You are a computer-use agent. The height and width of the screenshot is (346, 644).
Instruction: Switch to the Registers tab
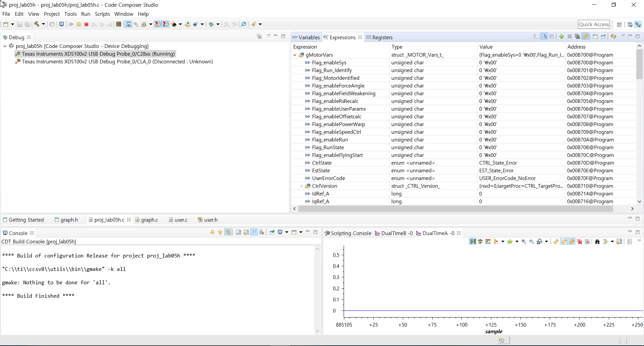click(383, 37)
